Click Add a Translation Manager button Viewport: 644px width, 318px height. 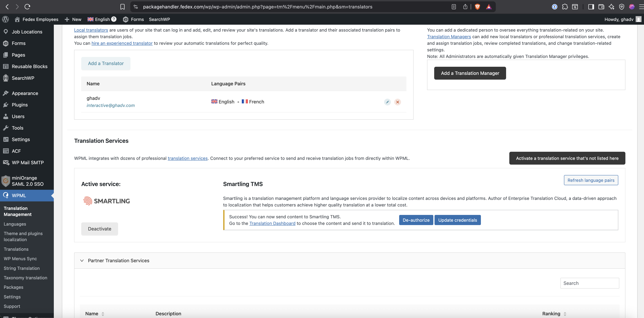470,73
